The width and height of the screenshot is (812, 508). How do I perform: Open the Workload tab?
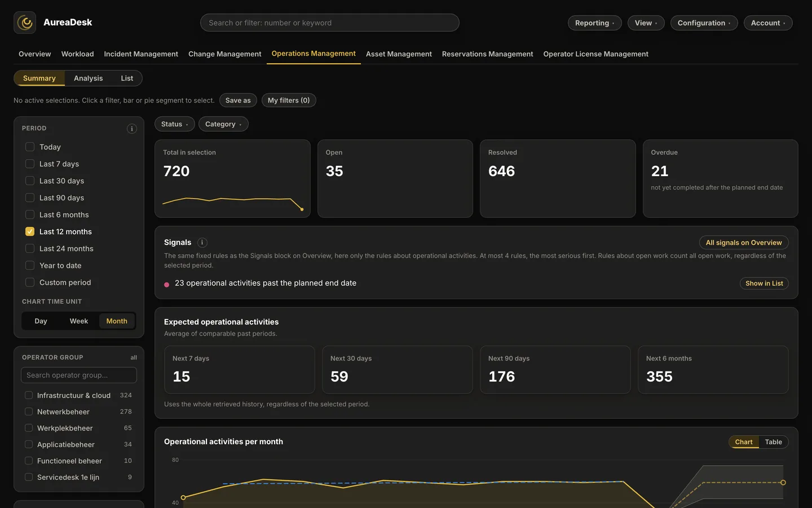click(78, 54)
